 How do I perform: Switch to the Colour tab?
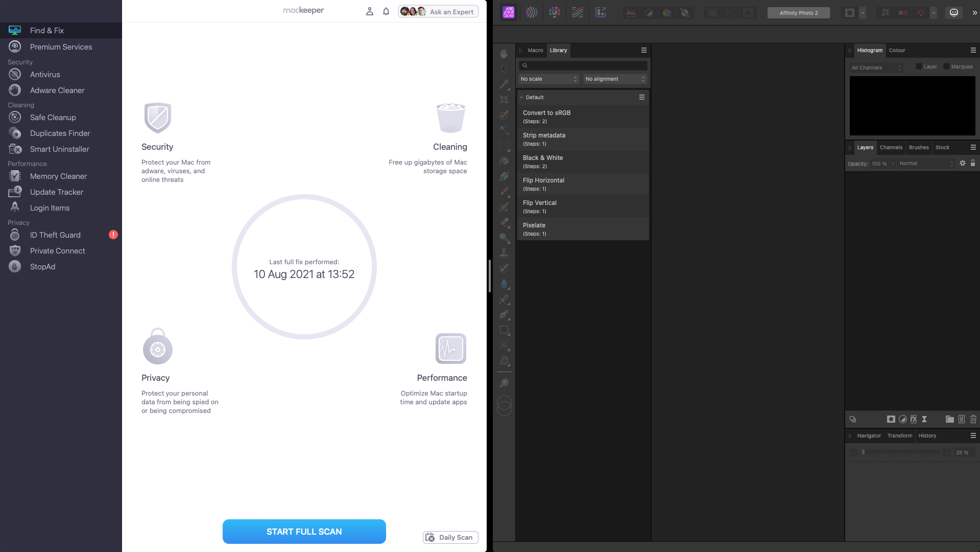pos(897,50)
